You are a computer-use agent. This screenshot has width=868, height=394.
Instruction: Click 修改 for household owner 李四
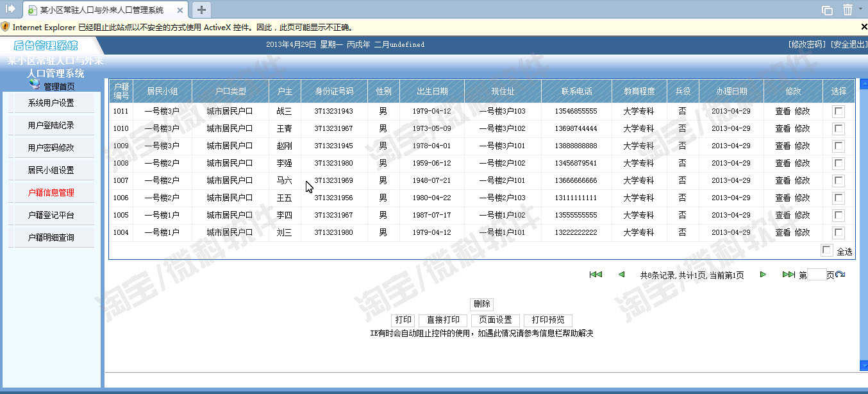tap(803, 215)
